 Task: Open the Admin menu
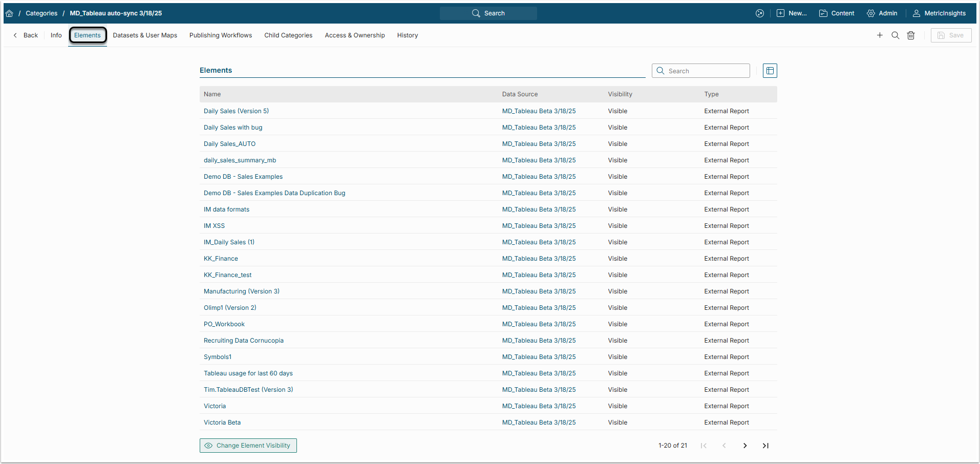click(x=882, y=13)
